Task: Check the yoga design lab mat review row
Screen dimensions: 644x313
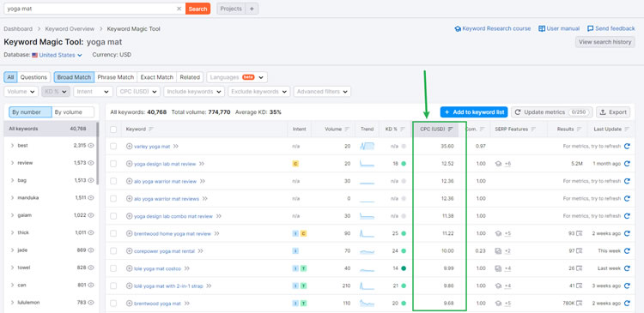Action: pyautogui.click(x=113, y=164)
